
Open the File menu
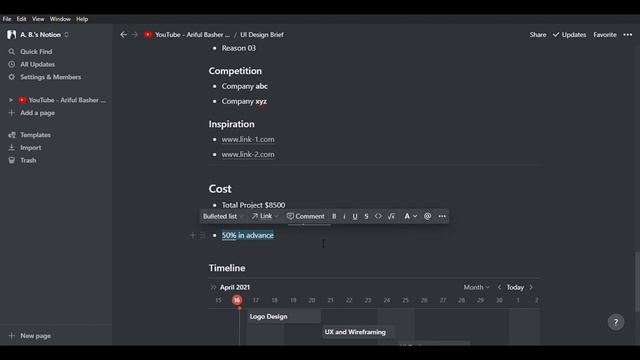7,19
